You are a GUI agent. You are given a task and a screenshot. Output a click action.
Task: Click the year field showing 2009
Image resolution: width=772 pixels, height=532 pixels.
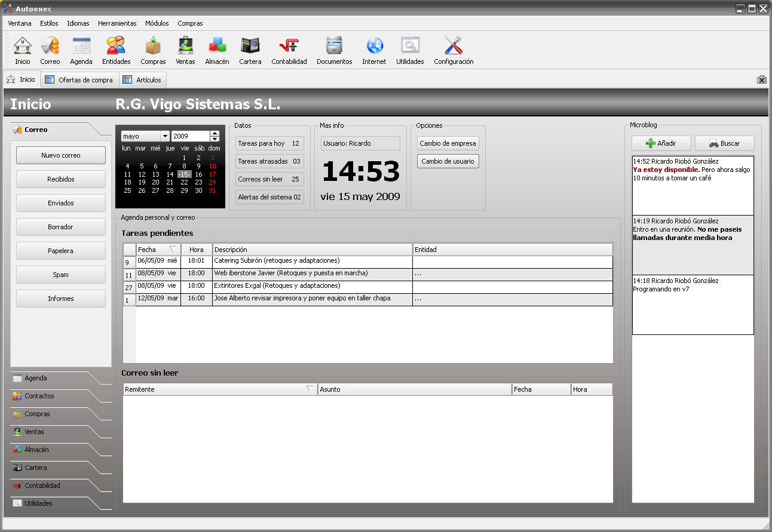[191, 136]
